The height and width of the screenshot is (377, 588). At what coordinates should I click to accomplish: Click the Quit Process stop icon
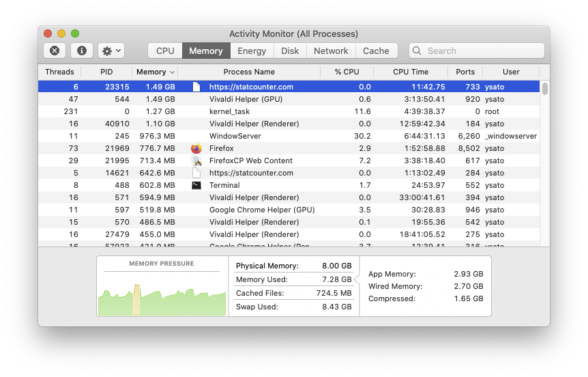point(55,51)
